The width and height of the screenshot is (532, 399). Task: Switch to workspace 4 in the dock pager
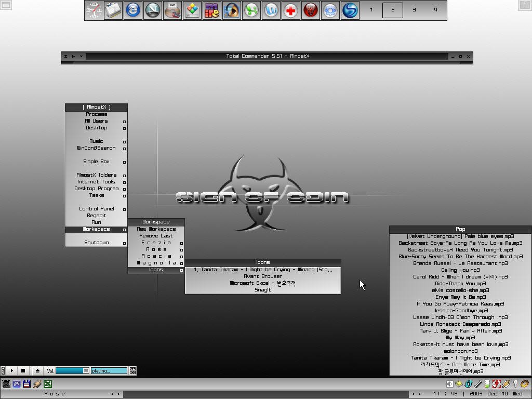tap(435, 10)
